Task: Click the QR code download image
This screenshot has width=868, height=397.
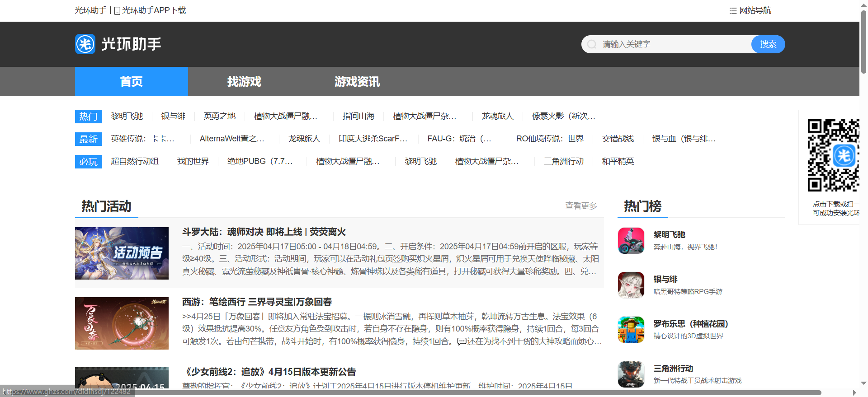Action: pos(833,155)
